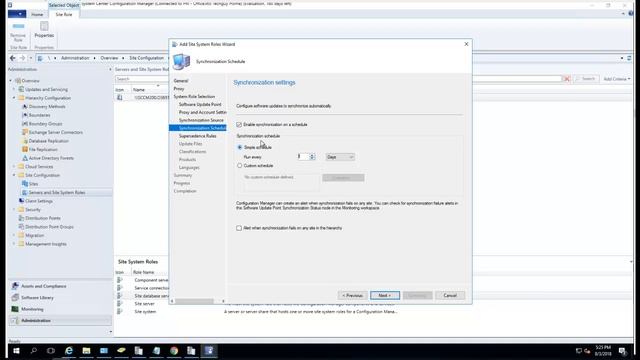
Task: Click the Next button
Action: coord(385,296)
